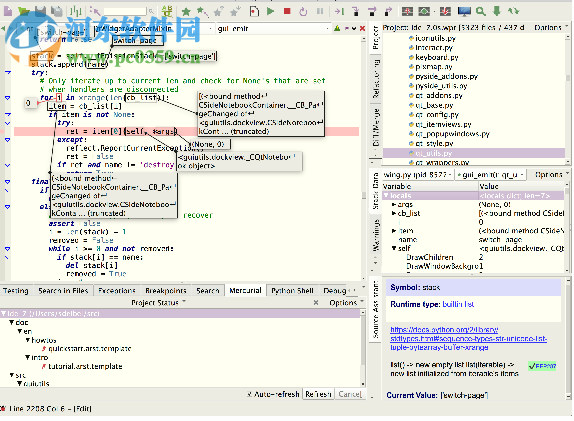
Task: Open the vertical Warnings side tab
Action: pyautogui.click(x=376, y=236)
